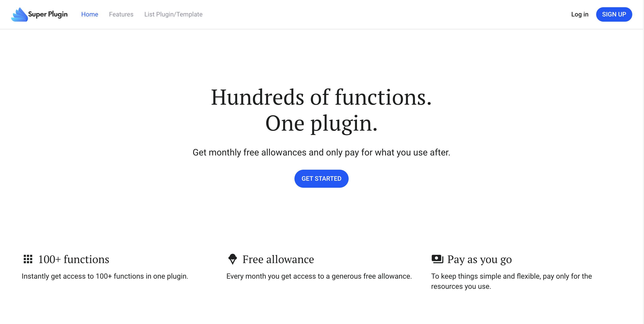The width and height of the screenshot is (644, 324).
Task: Click the Super Plugin feather logo icon
Action: point(19,14)
